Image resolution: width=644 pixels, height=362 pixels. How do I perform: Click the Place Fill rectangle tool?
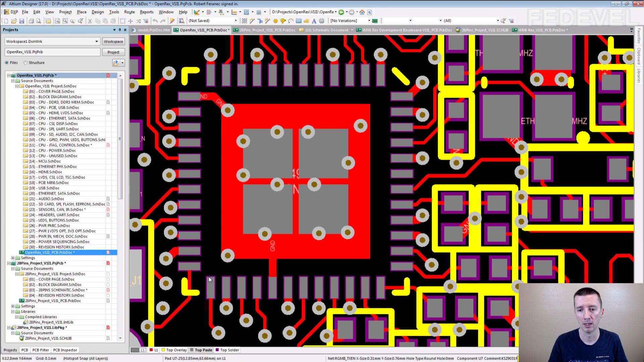click(299, 21)
